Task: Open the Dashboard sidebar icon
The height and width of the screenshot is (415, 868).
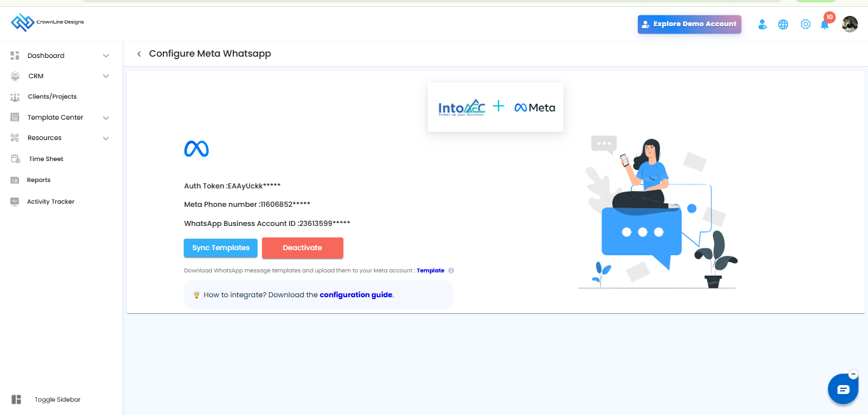Action: point(15,55)
